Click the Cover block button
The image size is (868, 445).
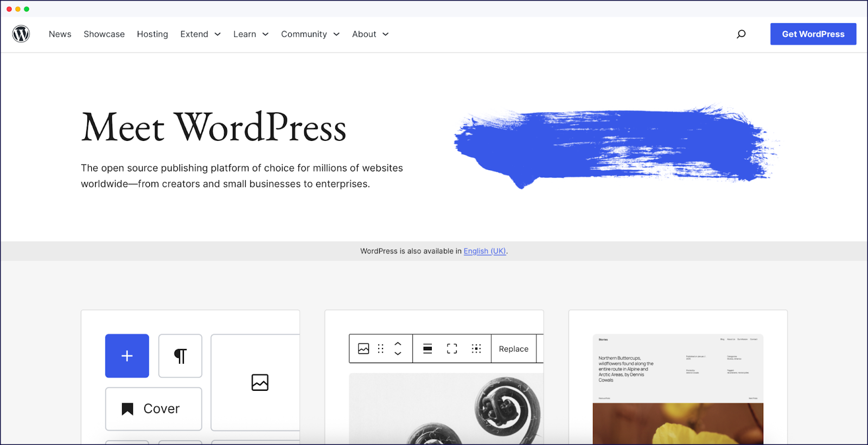154,409
